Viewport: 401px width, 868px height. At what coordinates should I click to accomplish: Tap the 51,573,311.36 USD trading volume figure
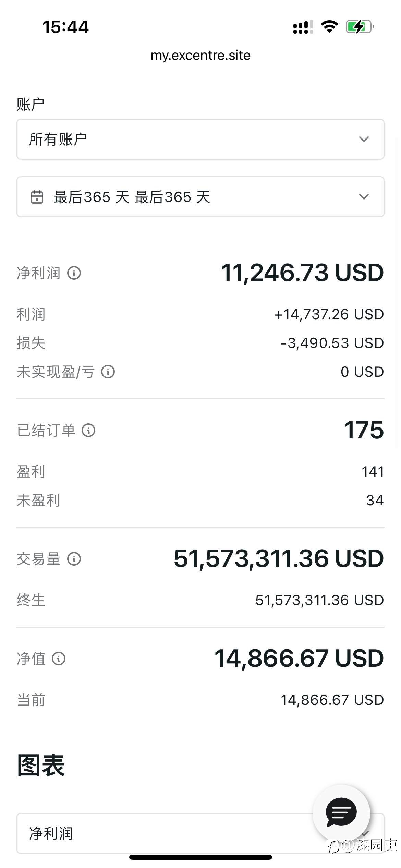pyautogui.click(x=279, y=559)
